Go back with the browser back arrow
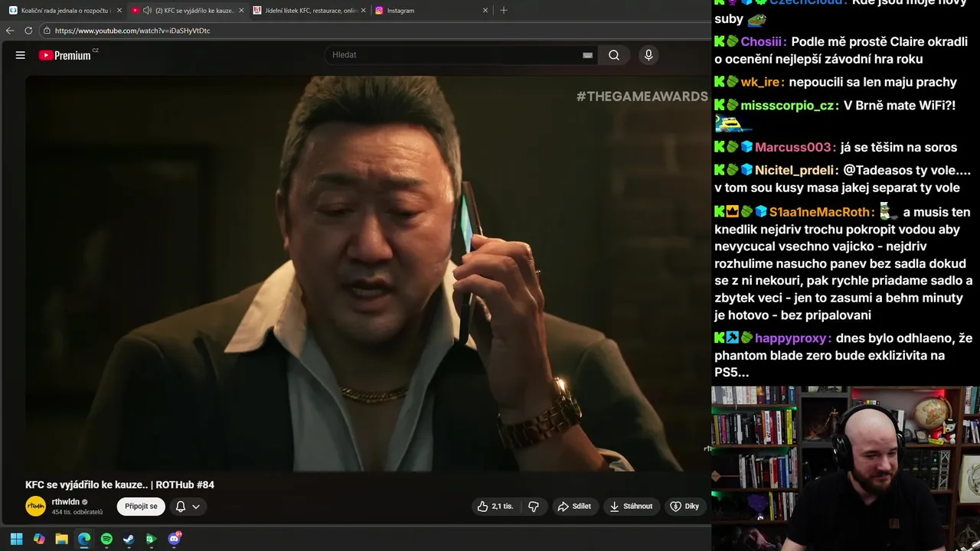Image resolution: width=980 pixels, height=551 pixels. click(x=10, y=31)
